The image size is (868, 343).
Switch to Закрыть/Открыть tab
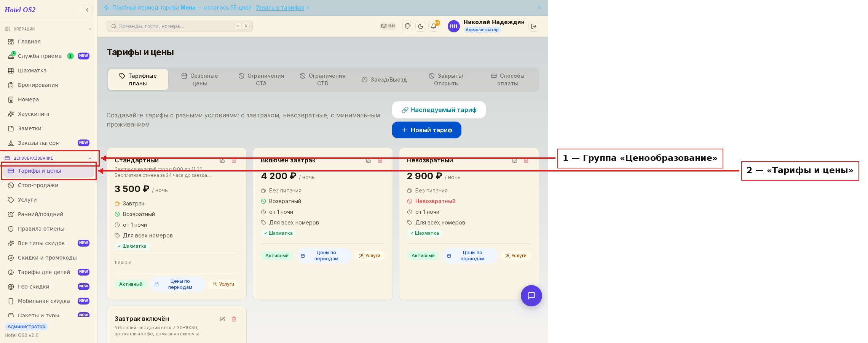[x=446, y=80]
